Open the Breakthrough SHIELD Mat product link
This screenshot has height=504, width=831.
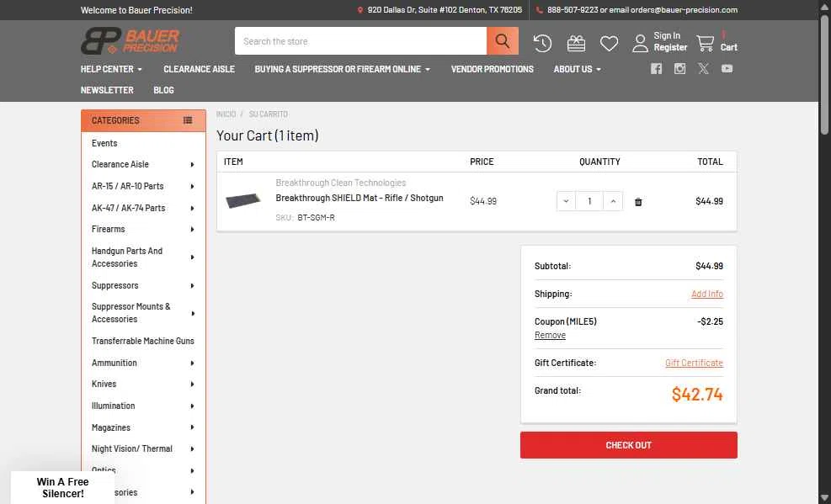pos(360,198)
